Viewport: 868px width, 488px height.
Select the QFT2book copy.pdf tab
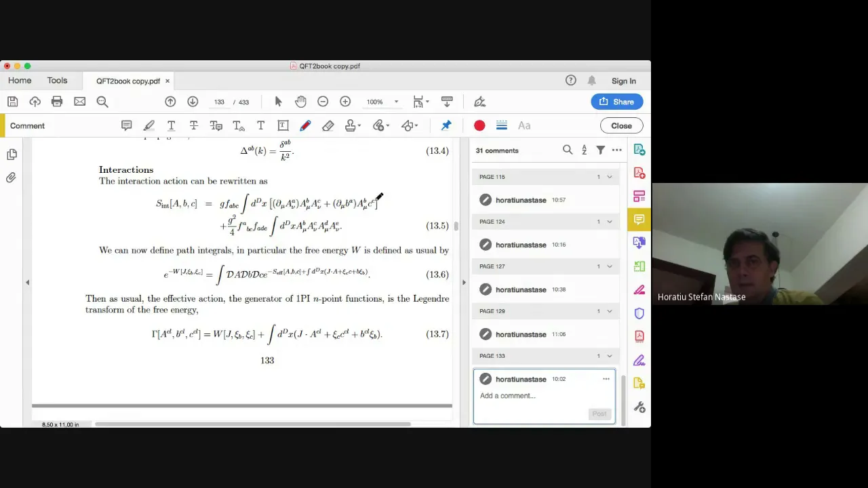127,81
